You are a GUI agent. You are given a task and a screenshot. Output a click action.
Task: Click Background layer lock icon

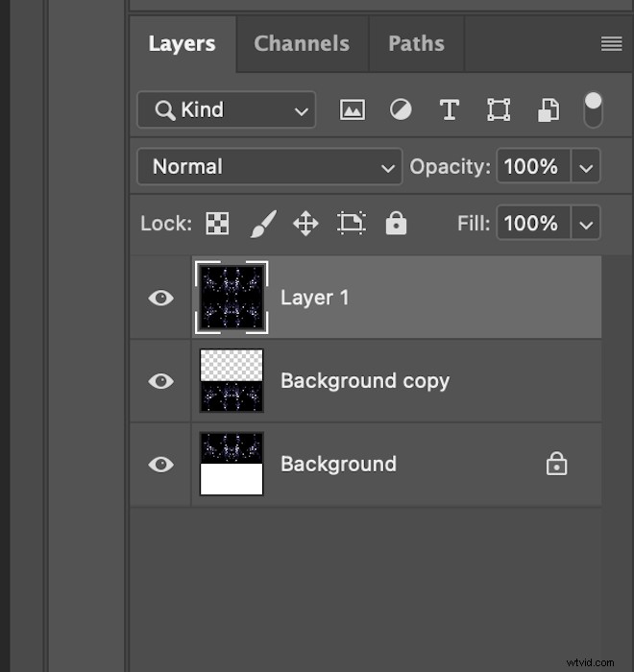[x=556, y=464]
